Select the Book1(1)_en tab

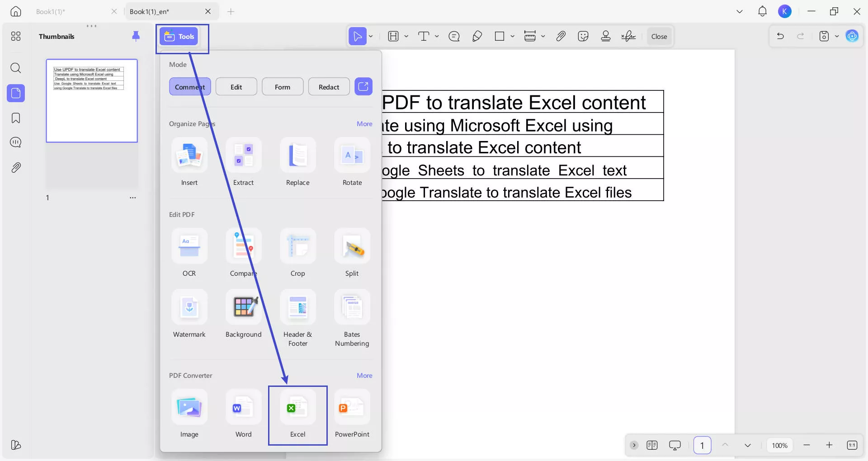point(149,11)
